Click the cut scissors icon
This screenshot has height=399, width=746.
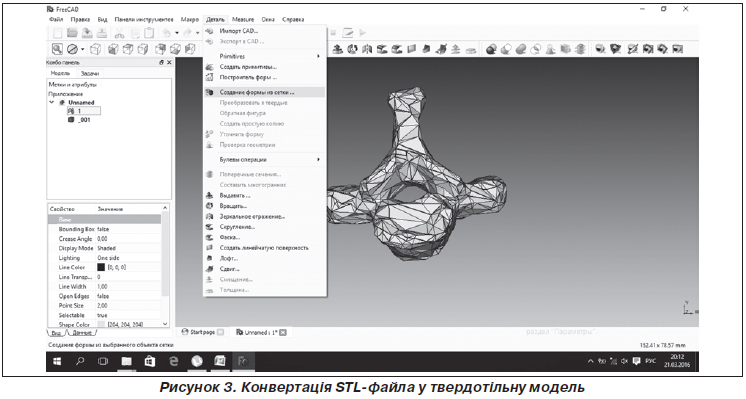(x=119, y=33)
